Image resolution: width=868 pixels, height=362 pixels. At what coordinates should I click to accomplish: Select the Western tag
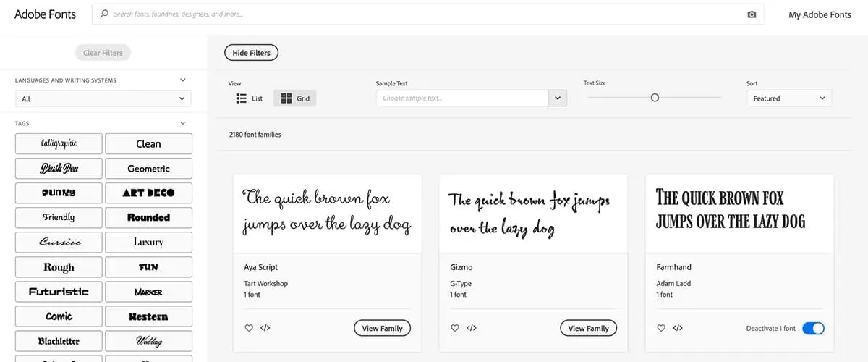click(148, 316)
